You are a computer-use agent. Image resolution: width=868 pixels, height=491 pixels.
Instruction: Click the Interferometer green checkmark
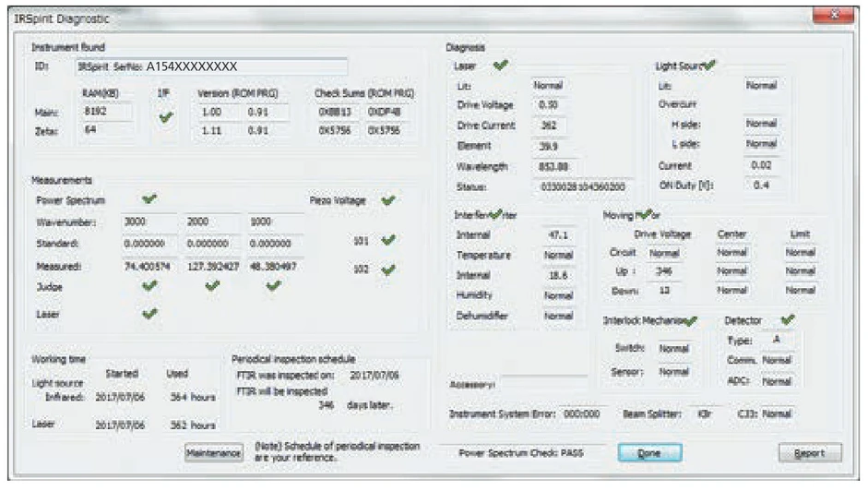click(x=497, y=215)
